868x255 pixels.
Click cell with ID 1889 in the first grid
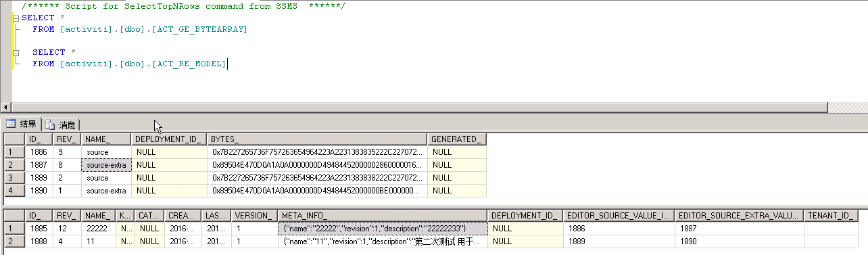click(x=39, y=177)
